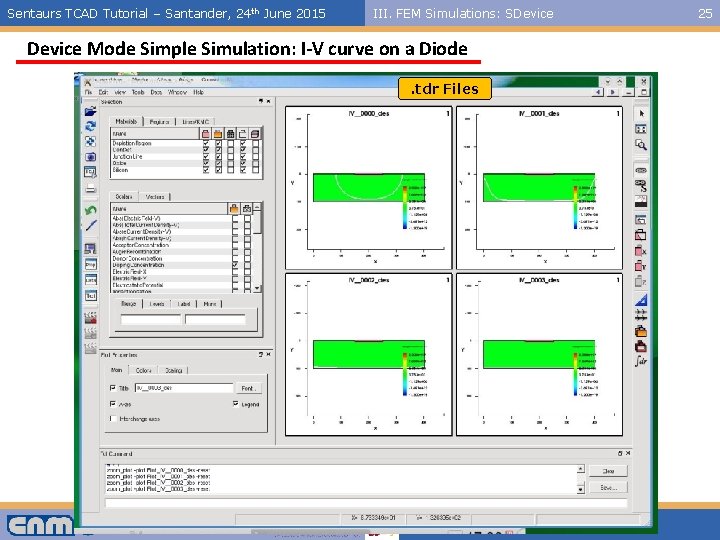The height and width of the screenshot is (540, 720).
Task: Click the Z-cut plane icon
Action: (641, 281)
